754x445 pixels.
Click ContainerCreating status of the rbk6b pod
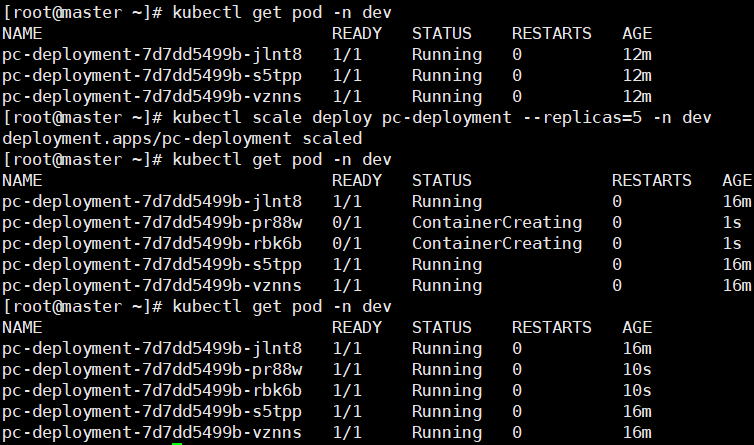coord(496,243)
